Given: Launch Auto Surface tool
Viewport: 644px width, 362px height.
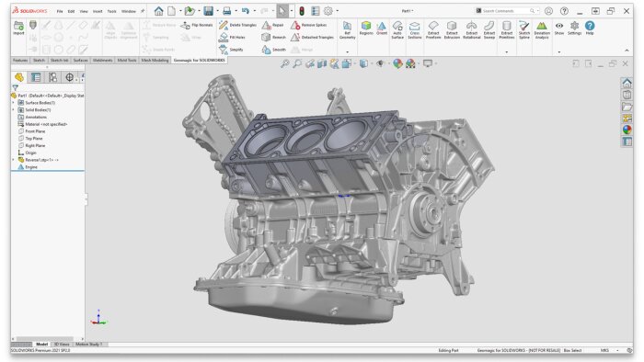Looking at the screenshot, I should (x=397, y=30).
